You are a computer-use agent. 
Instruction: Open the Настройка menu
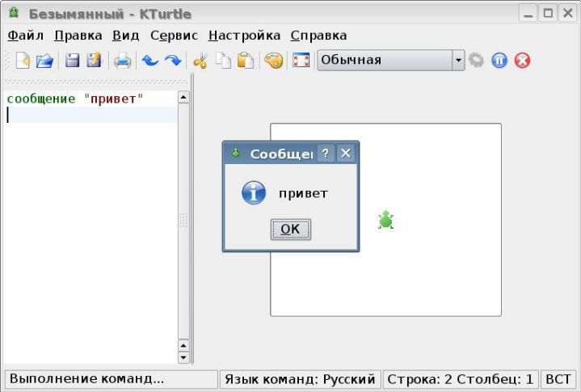coord(244,36)
